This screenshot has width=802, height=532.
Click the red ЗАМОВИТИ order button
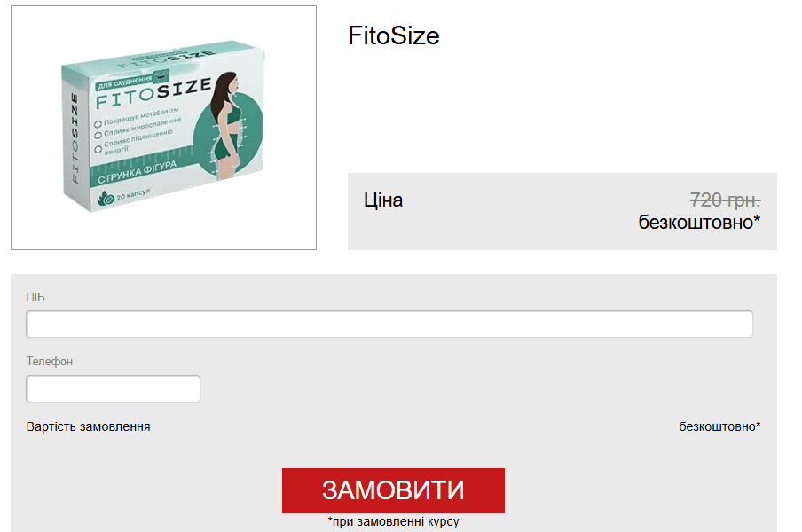click(393, 490)
